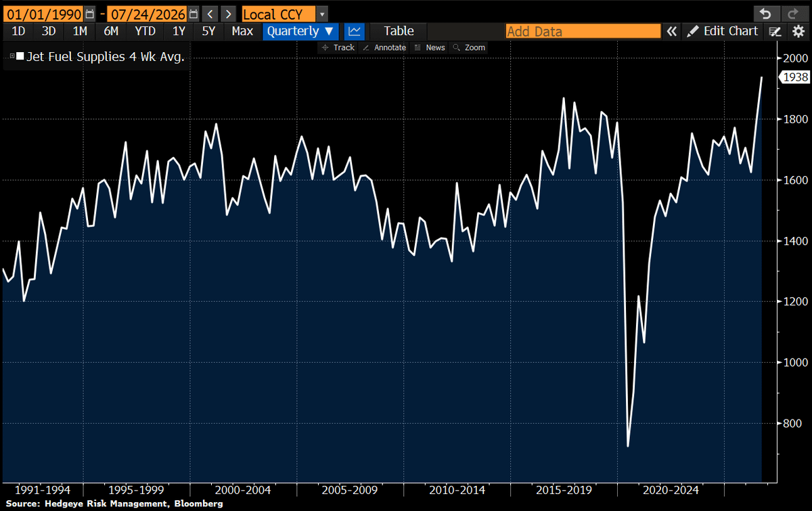Select the 1D time range
This screenshot has height=511, width=812.
19,31
